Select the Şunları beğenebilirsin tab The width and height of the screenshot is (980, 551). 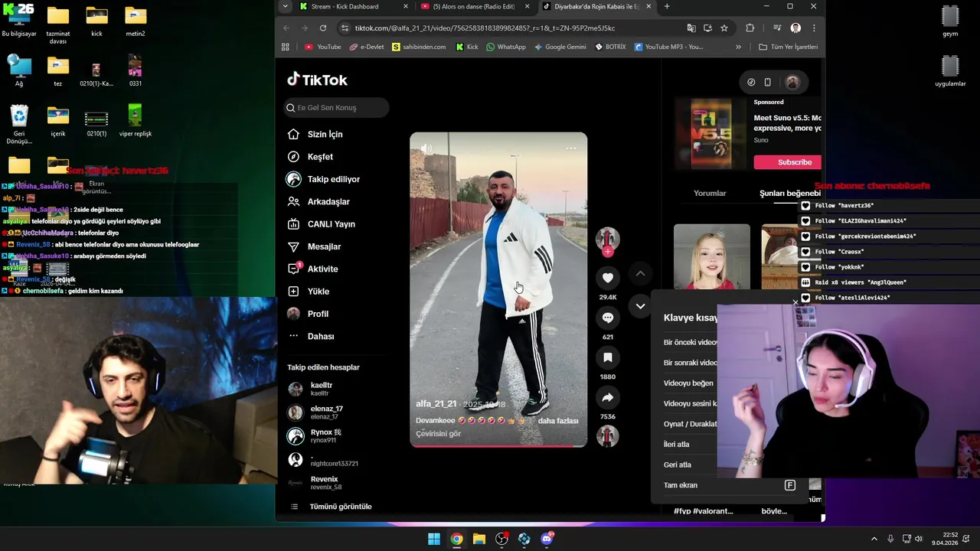point(790,193)
